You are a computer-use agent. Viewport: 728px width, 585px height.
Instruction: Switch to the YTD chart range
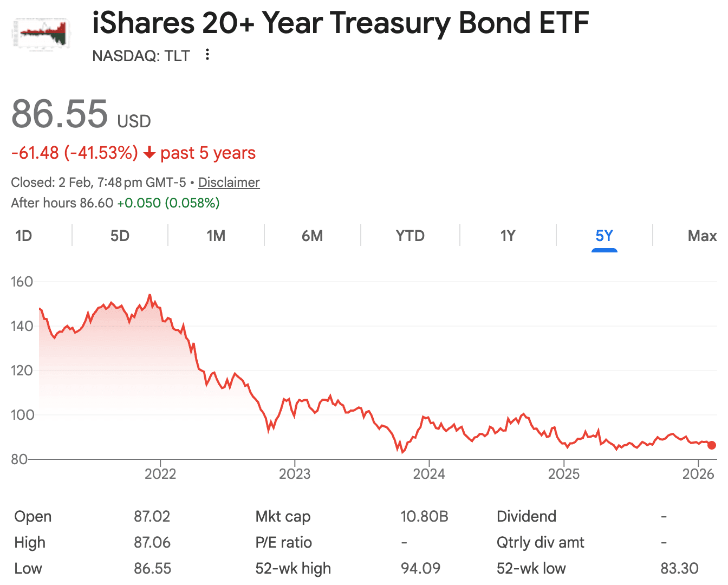click(410, 236)
